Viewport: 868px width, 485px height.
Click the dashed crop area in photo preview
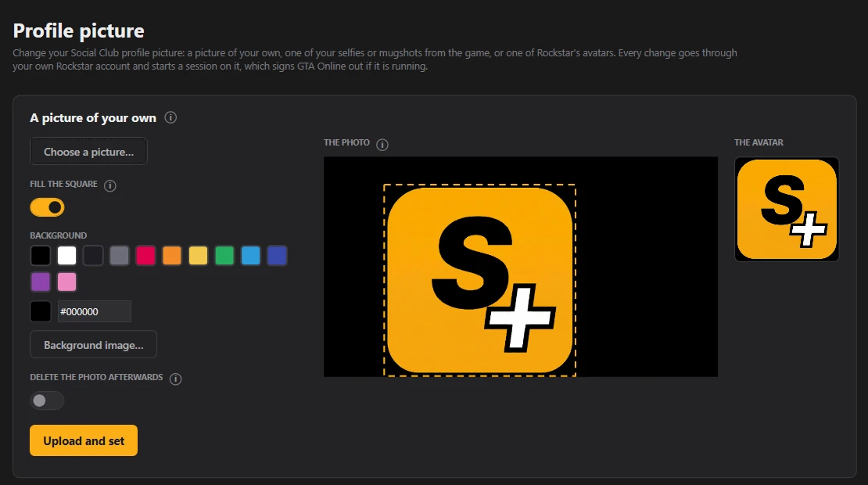[x=479, y=280]
